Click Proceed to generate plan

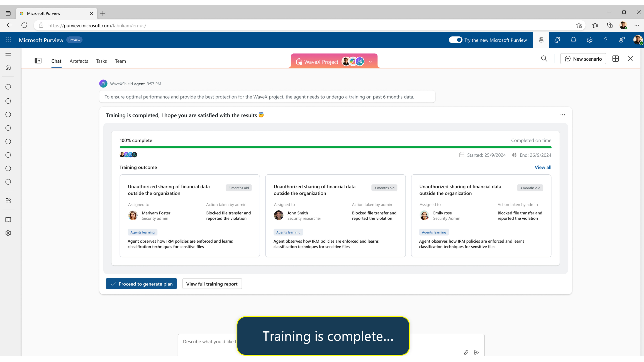tap(141, 284)
